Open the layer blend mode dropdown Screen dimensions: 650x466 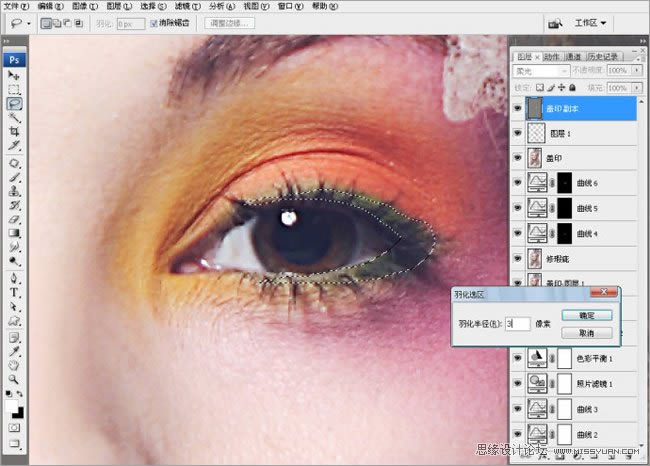click(540, 71)
